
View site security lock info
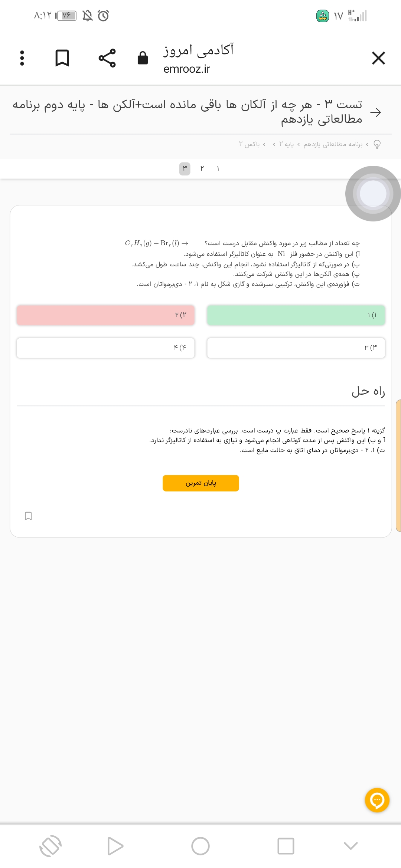point(143,58)
